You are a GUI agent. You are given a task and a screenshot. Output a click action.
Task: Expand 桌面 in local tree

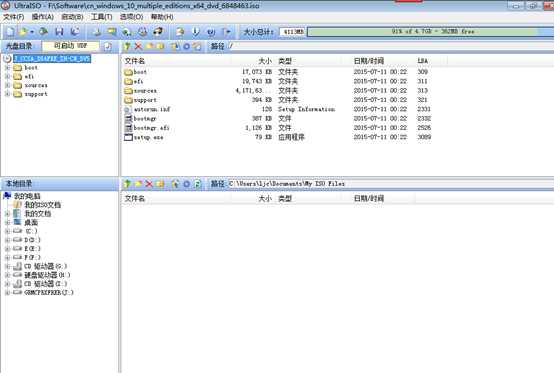[x=7, y=222]
